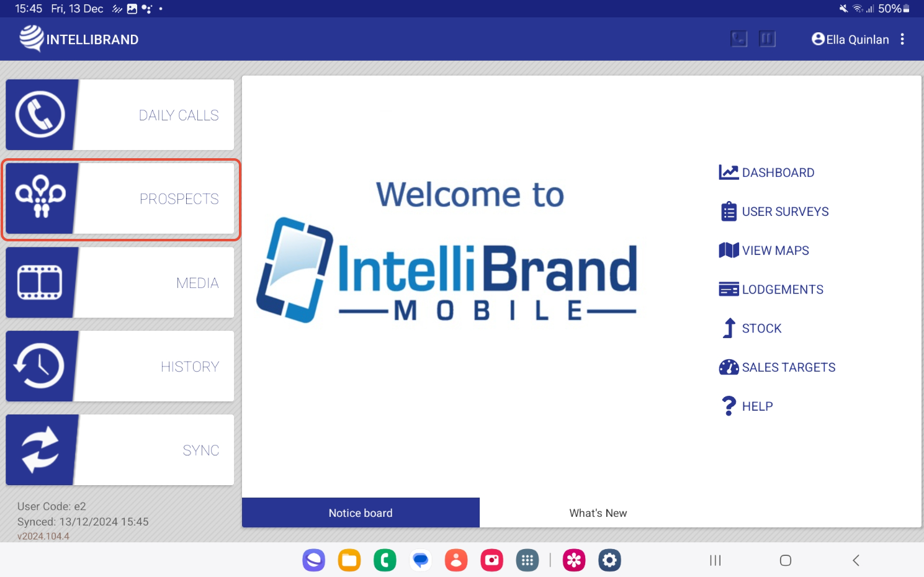Go to View Maps
Viewport: 924px width, 577px height.
pos(764,251)
